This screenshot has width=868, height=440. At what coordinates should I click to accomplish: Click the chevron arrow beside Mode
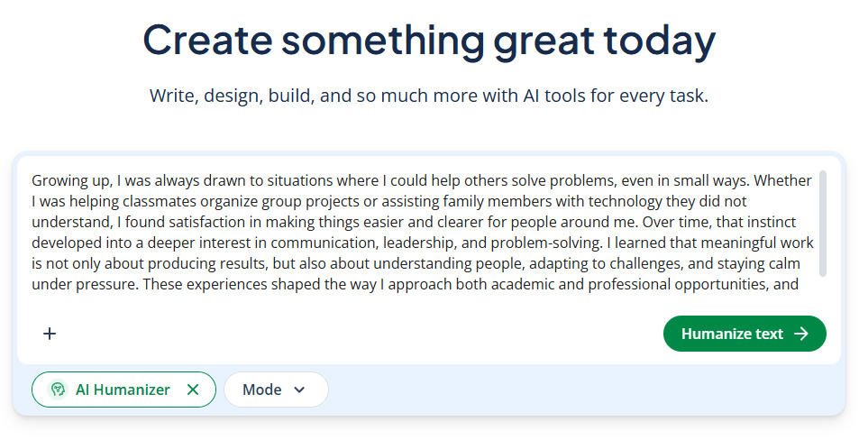(300, 390)
